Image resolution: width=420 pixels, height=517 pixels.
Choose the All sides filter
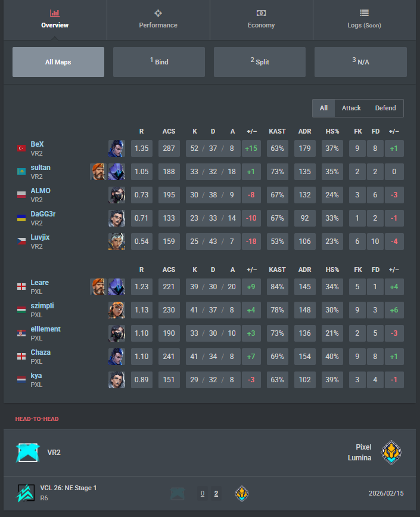click(323, 108)
